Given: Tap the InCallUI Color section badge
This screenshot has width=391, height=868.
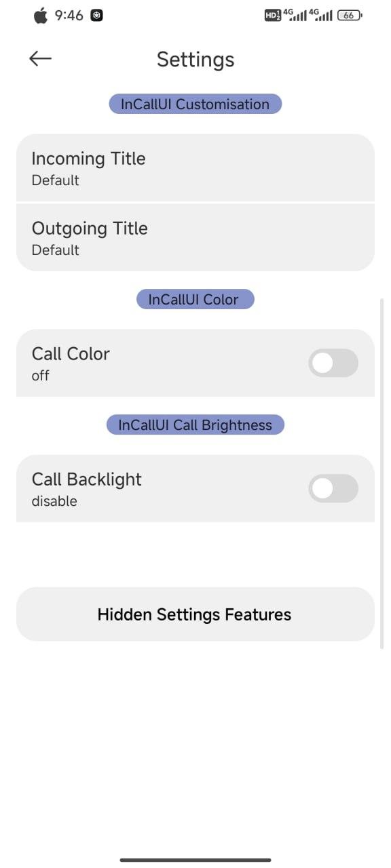Looking at the screenshot, I should coord(195,299).
